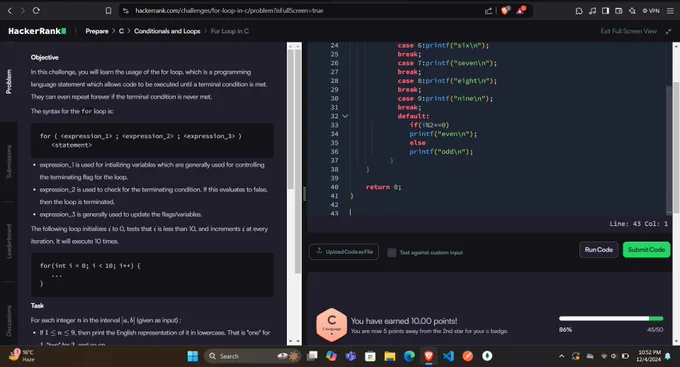Switch to the Leaderboard side tab
Screen dimensions: 680x367
click(9, 241)
